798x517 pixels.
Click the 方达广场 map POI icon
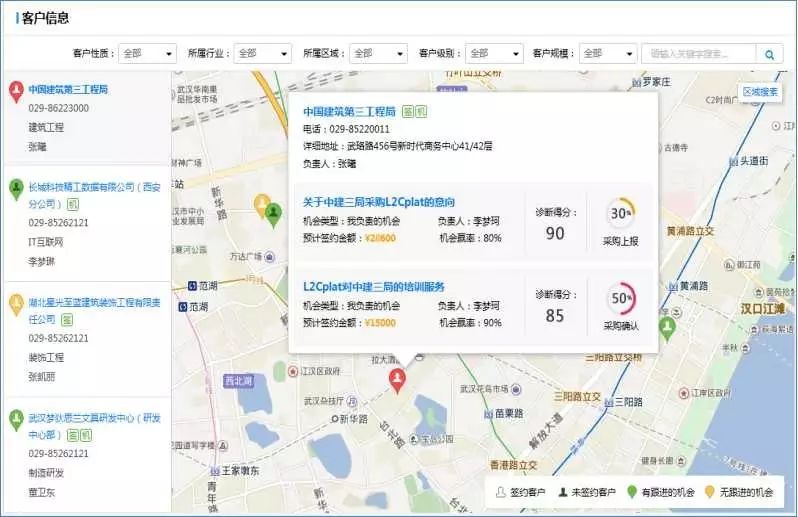[x=270, y=256]
